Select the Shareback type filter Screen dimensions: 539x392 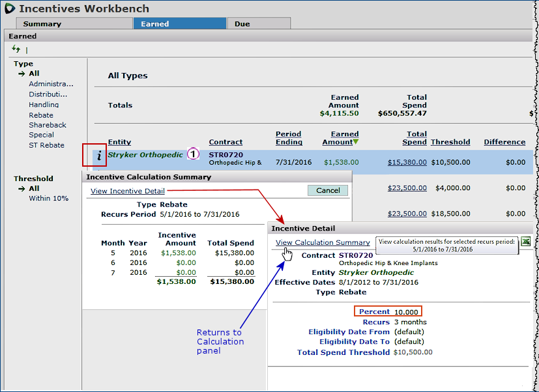47,125
